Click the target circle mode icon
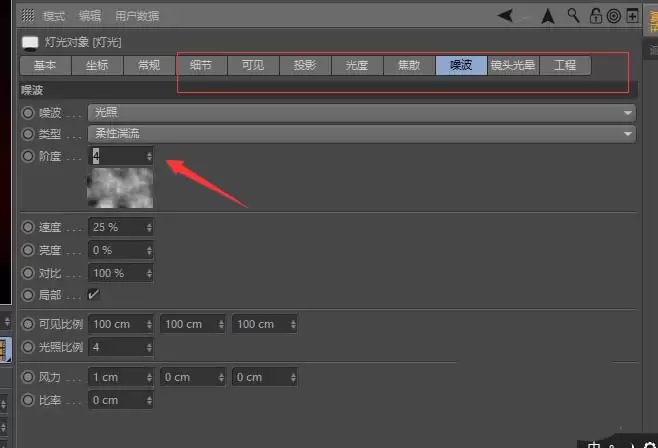 click(x=613, y=16)
